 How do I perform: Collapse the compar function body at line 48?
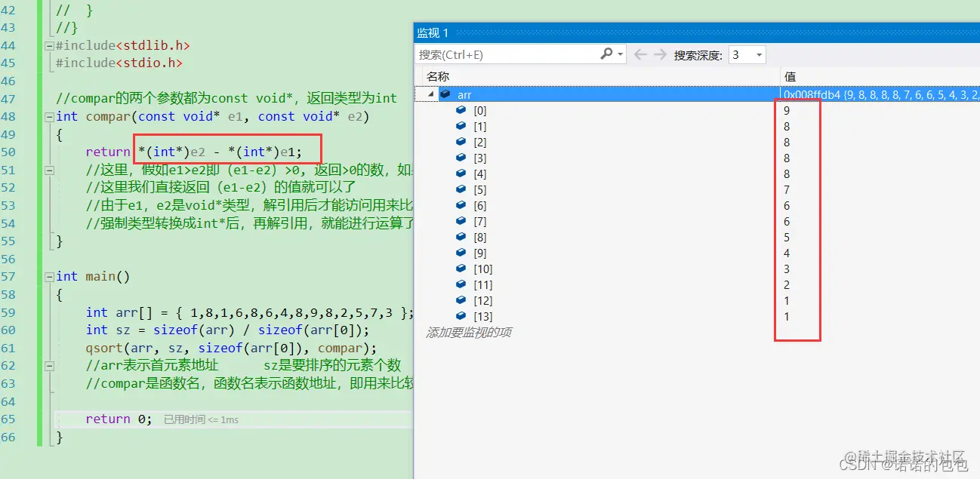49,116
